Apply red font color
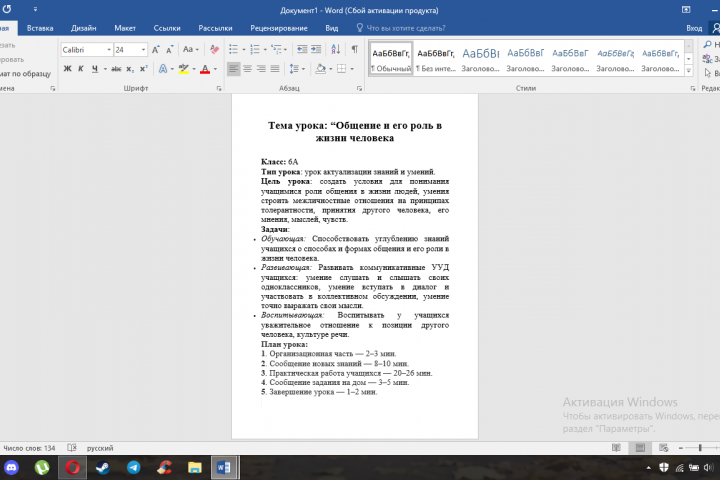Screen dimensions: 720x480 [205, 69]
